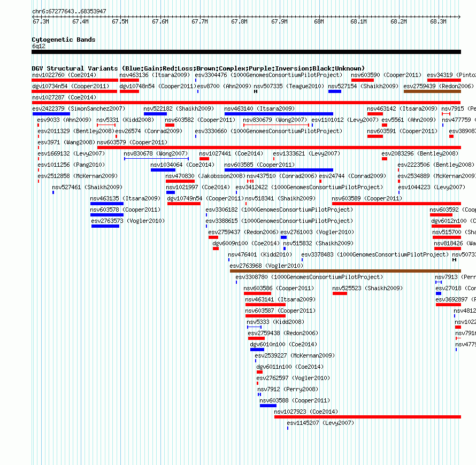The image size is (476, 465).
Task: Open the nsv463142 (Itsara2009) label
Action: 402,108
